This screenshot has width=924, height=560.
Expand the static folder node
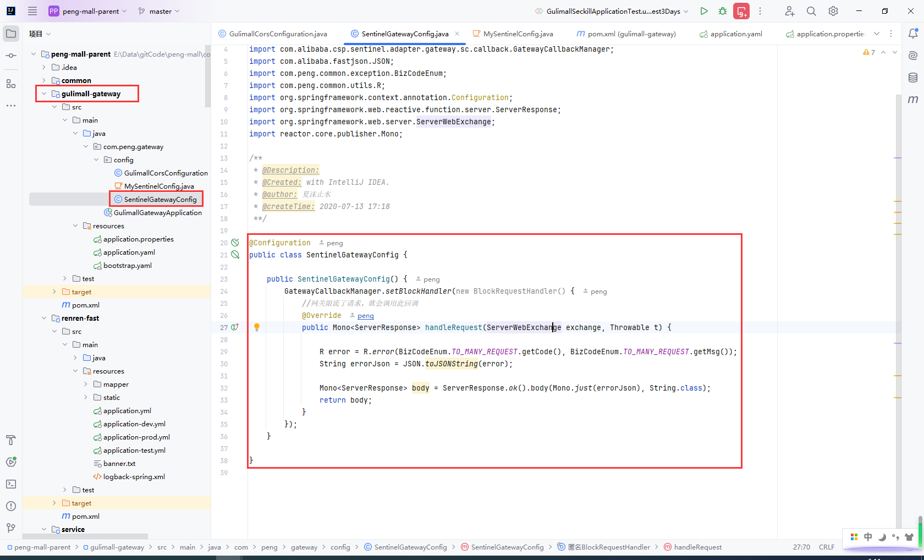tap(86, 397)
